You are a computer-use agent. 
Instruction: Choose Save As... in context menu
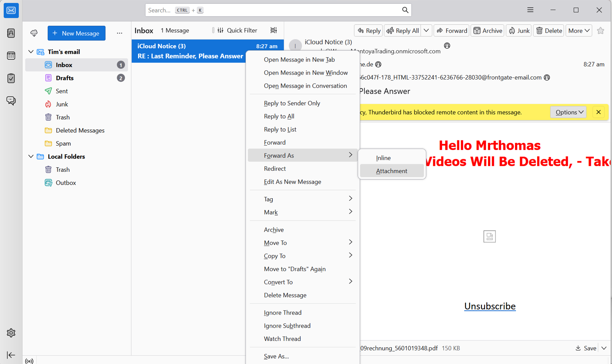[x=302, y=356]
